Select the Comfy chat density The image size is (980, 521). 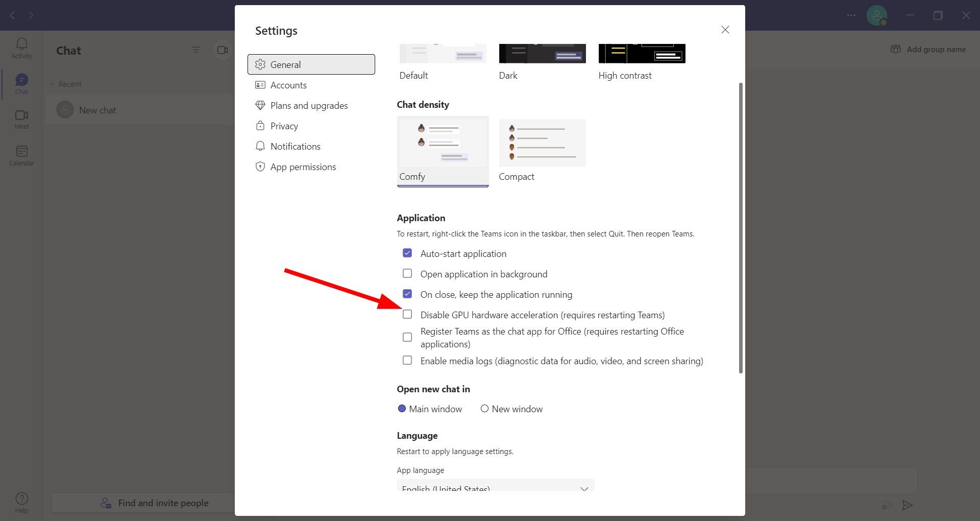(x=443, y=151)
